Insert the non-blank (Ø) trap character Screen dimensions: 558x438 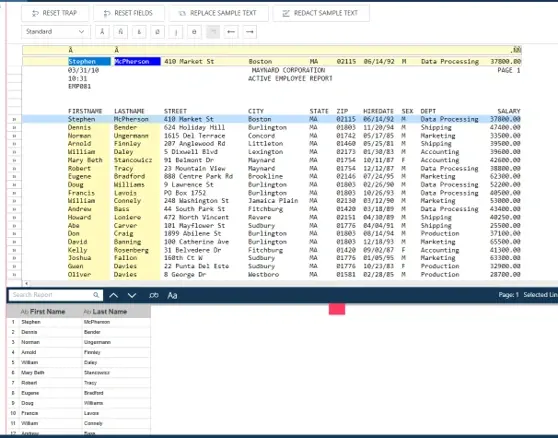click(x=157, y=32)
